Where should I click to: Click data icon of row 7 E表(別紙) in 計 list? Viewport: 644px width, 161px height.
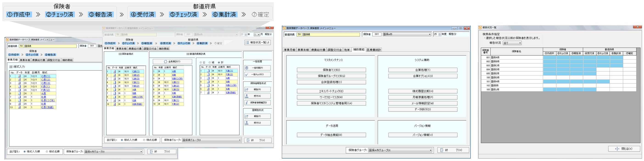[x=208, y=93]
